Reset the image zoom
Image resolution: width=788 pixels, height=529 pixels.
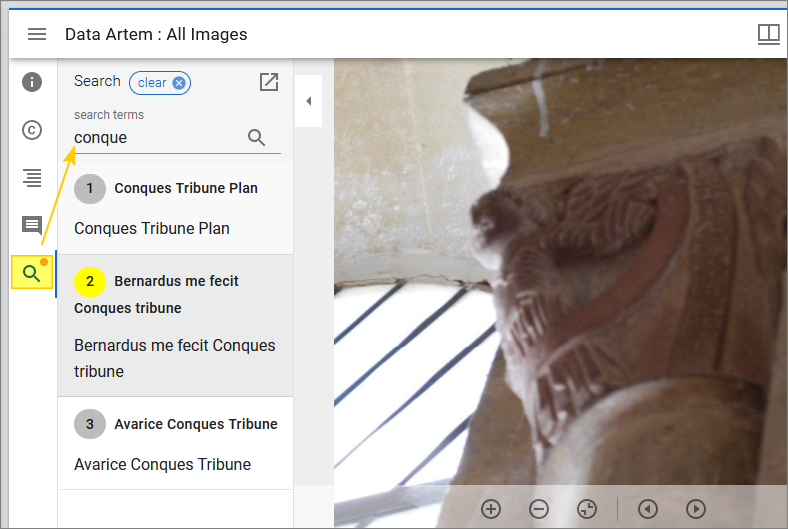click(587, 509)
